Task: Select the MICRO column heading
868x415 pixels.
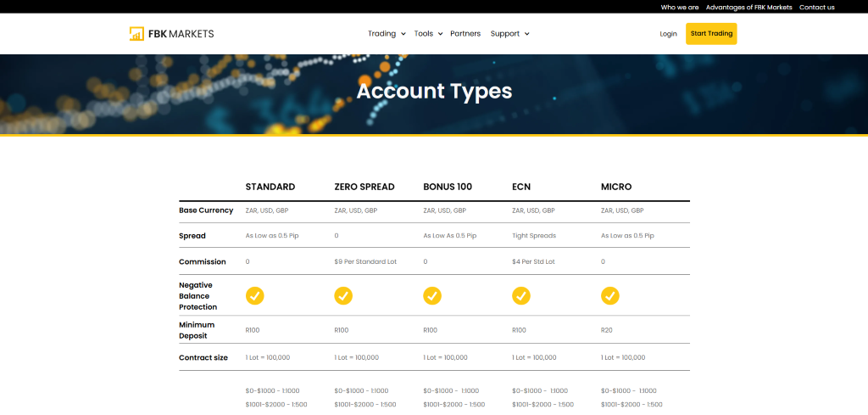Action: pyautogui.click(x=616, y=188)
